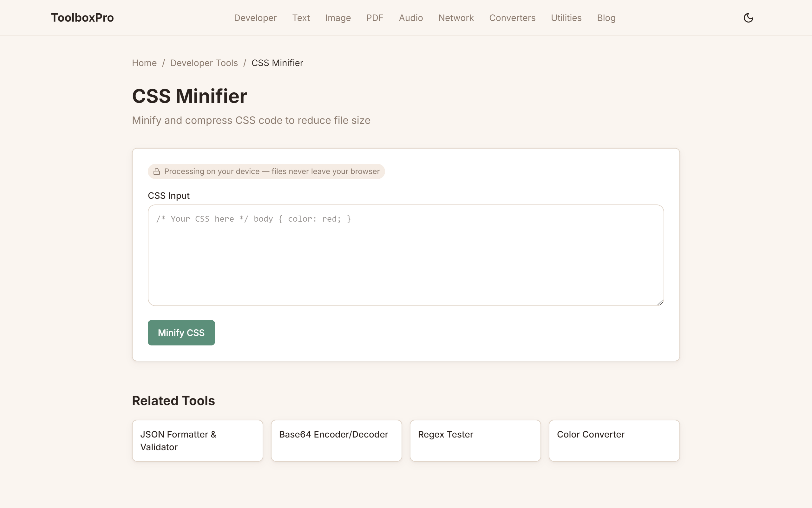The image size is (812, 508).
Task: Click the ToolboxPro logo
Action: point(82,18)
